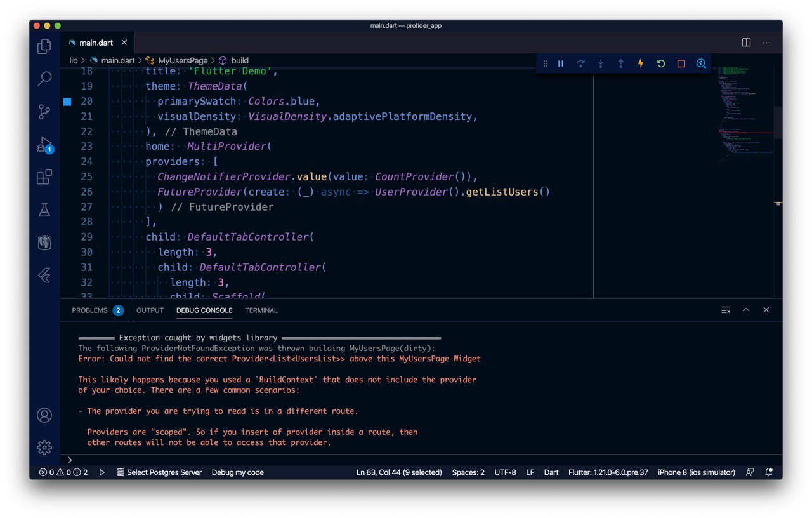Screen dimensions: 812x518
Task: Open editor More Actions ellipsis menu
Action: 766,43
